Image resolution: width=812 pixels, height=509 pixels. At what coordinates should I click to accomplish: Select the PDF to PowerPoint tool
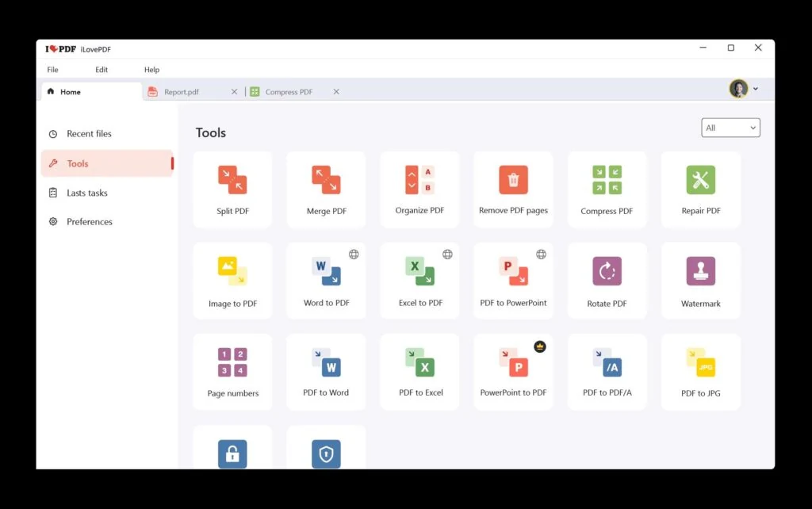(x=513, y=281)
